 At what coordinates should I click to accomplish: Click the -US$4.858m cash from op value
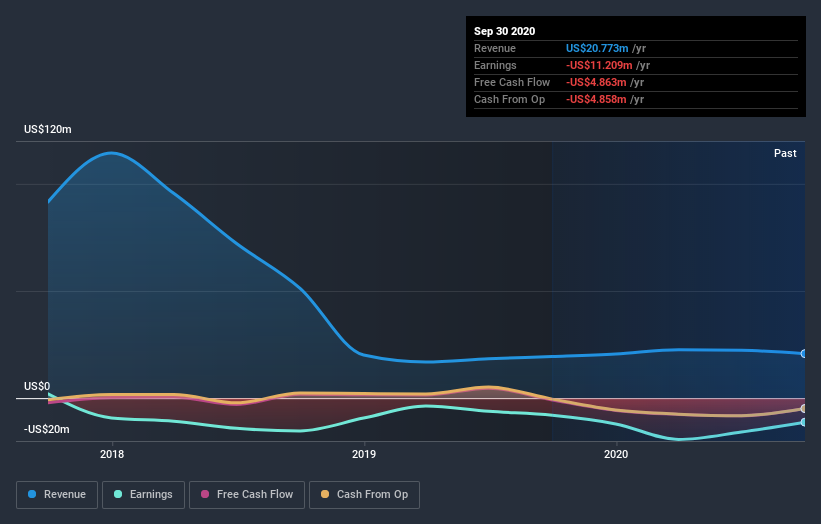pos(596,99)
